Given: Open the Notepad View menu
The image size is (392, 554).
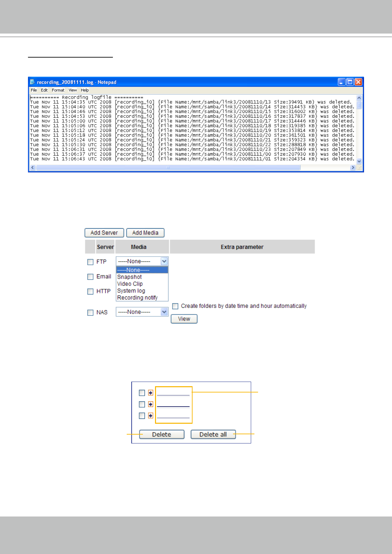Looking at the screenshot, I should pos(73,90).
